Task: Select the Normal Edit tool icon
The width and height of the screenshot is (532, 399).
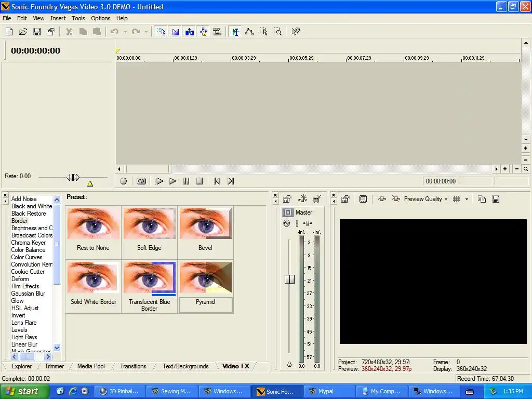Action: coord(235,32)
